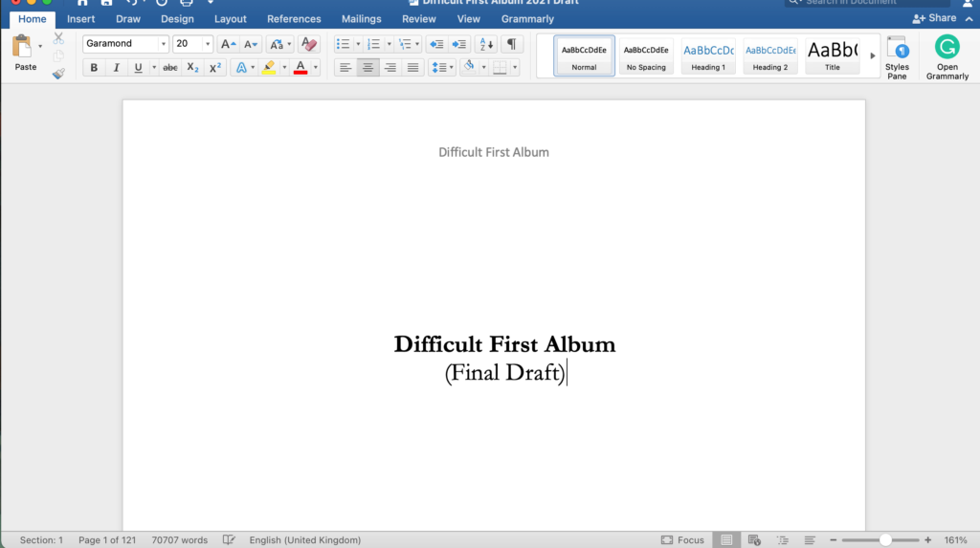Viewport: 980px width, 548px height.
Task: Open the Mailings tab
Action: (x=361, y=19)
